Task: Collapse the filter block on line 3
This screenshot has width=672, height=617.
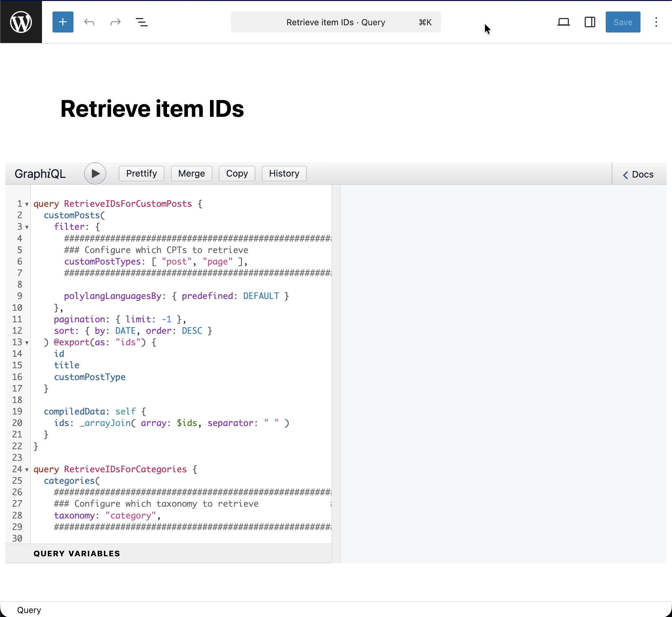Action: (27, 227)
